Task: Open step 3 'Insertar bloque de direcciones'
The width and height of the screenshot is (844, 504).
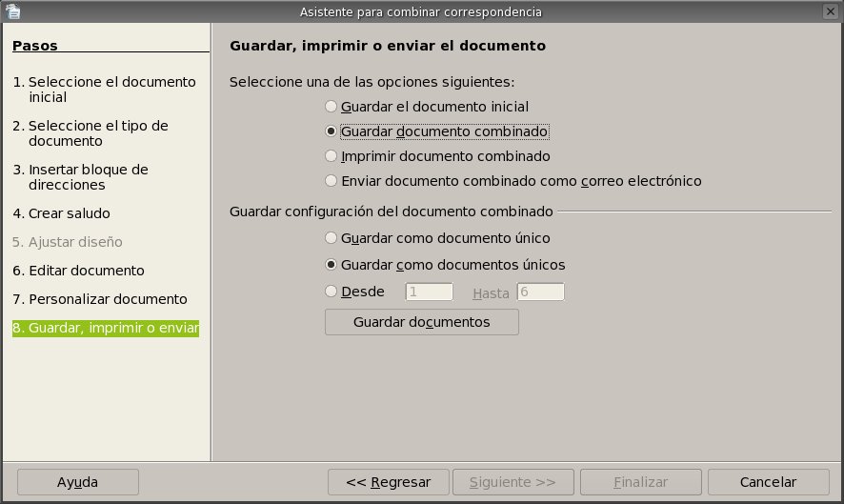Action: click(81, 177)
